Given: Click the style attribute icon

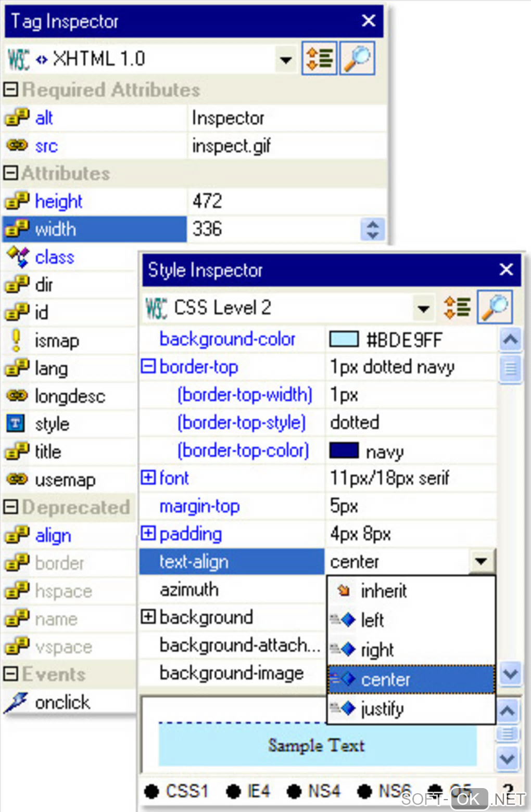Looking at the screenshot, I should pos(16,423).
